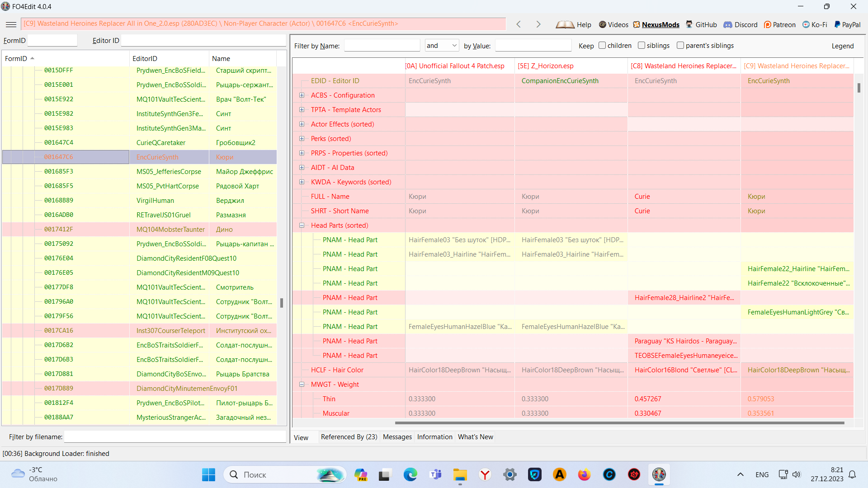Check the parent's siblings checkbox

tap(680, 46)
